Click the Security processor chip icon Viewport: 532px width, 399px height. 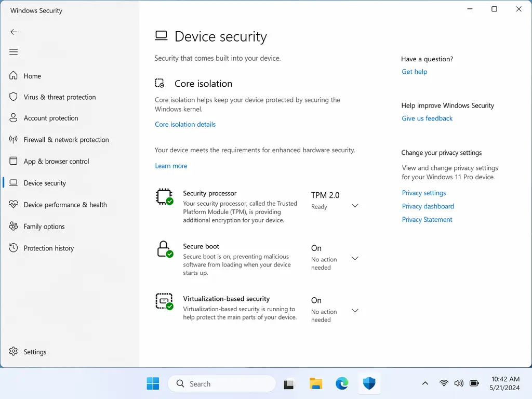tap(165, 197)
